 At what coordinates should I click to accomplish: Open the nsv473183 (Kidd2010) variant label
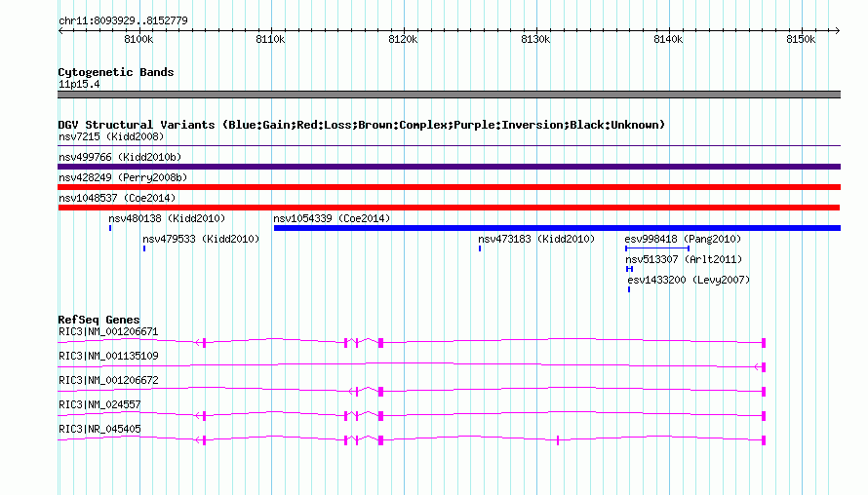536,239
